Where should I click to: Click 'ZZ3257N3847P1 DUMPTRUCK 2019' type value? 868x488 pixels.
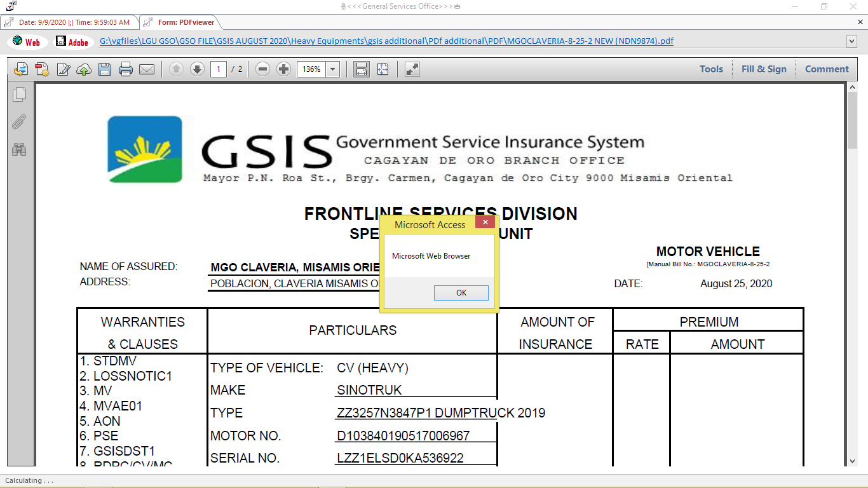(x=441, y=413)
